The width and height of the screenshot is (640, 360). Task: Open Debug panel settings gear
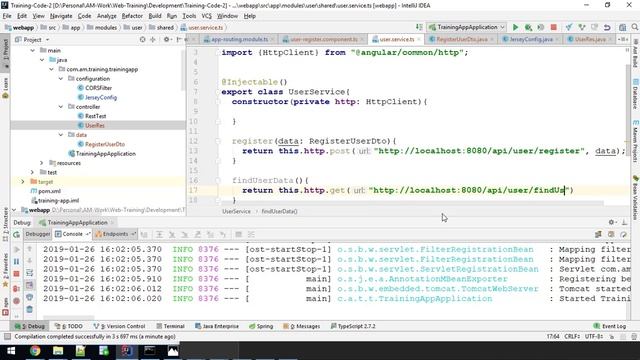611,222
